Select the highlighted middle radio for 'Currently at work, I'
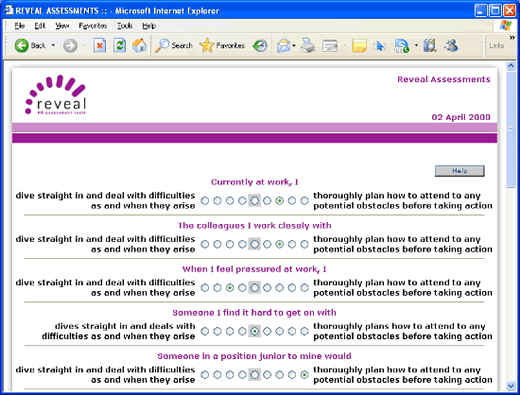 pos(254,200)
